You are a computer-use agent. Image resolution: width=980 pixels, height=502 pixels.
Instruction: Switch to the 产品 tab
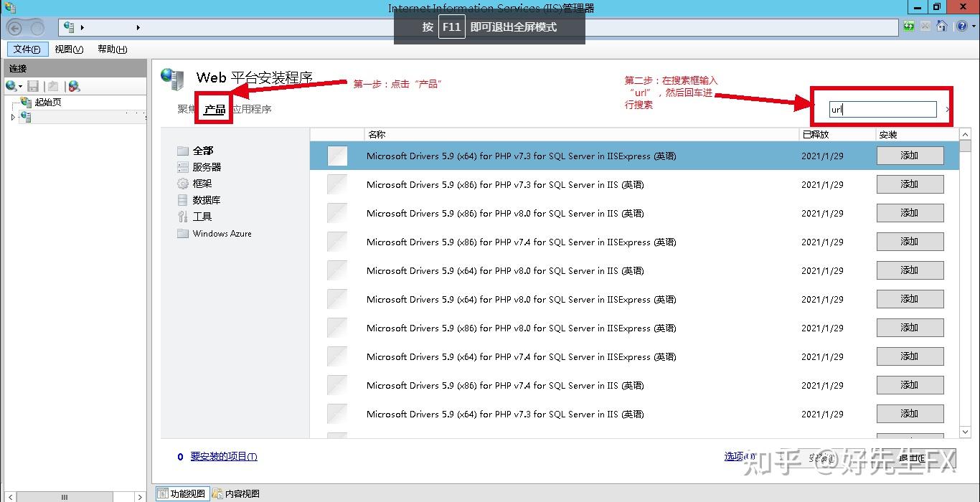215,109
